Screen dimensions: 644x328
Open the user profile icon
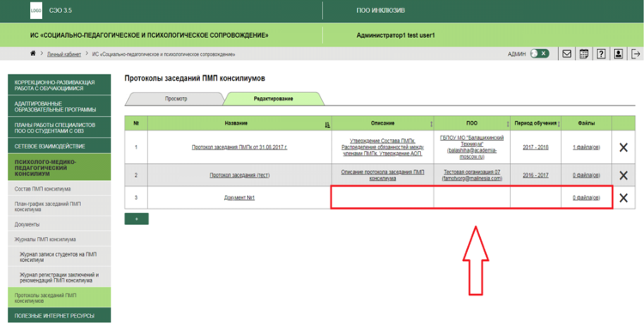[x=618, y=54]
